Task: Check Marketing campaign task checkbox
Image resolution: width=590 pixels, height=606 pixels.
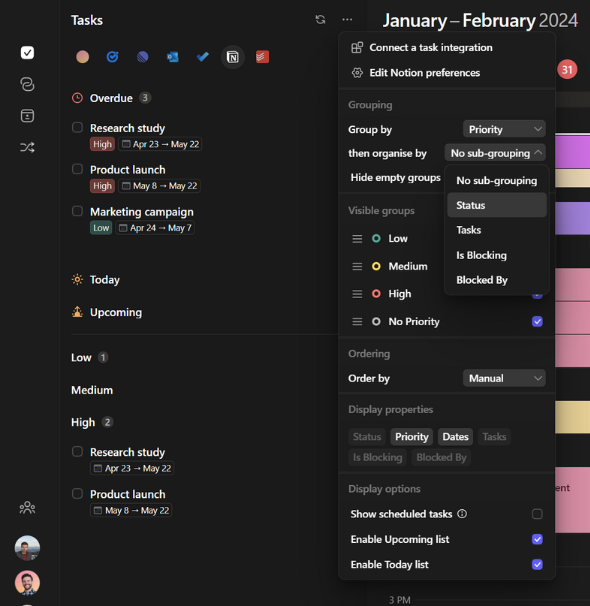Action: coord(77,211)
